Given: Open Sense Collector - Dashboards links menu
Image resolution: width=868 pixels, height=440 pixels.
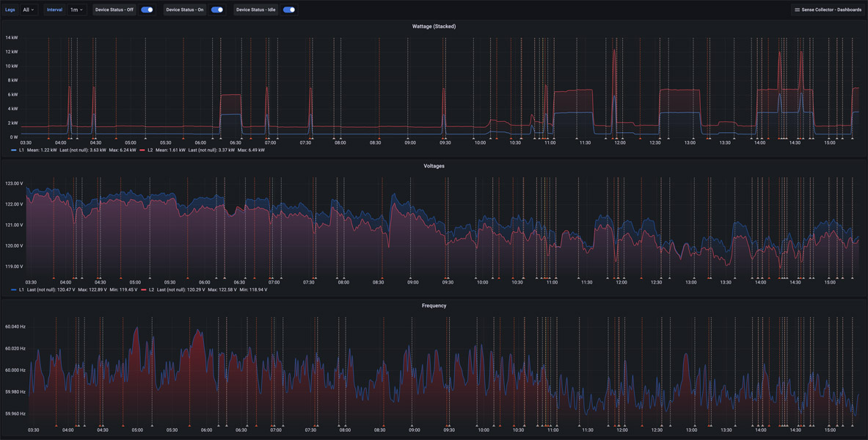Looking at the screenshot, I should pyautogui.click(x=828, y=10).
